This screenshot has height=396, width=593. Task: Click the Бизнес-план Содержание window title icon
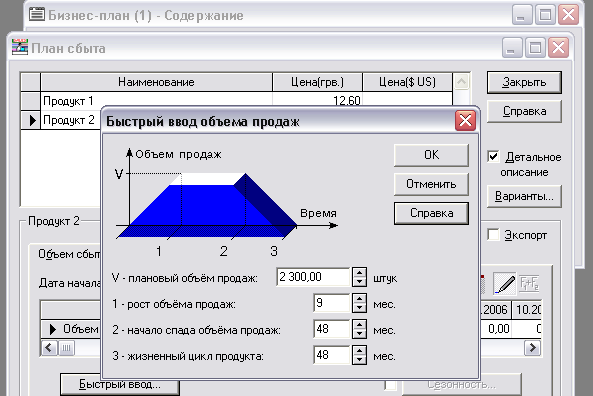click(37, 14)
